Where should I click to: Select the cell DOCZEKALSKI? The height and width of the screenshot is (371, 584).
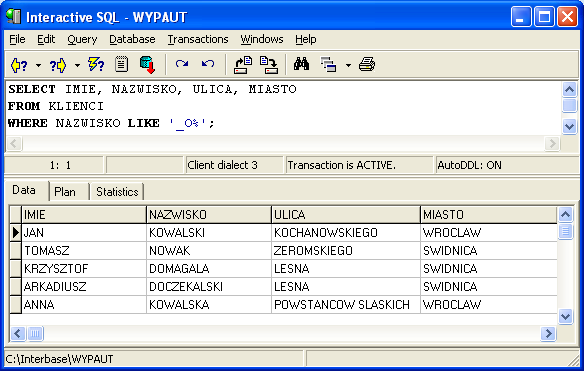click(209, 286)
